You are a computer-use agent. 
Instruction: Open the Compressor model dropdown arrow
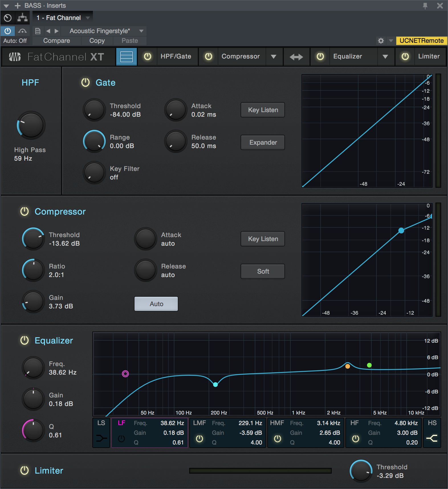click(274, 56)
